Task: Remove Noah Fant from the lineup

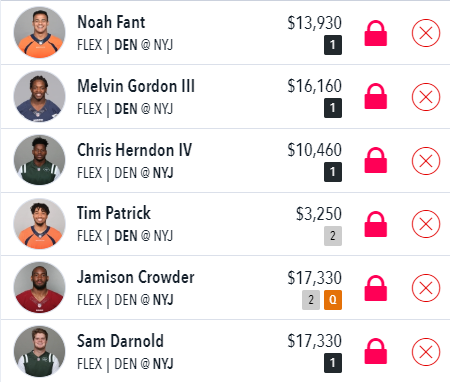Action: tap(426, 33)
